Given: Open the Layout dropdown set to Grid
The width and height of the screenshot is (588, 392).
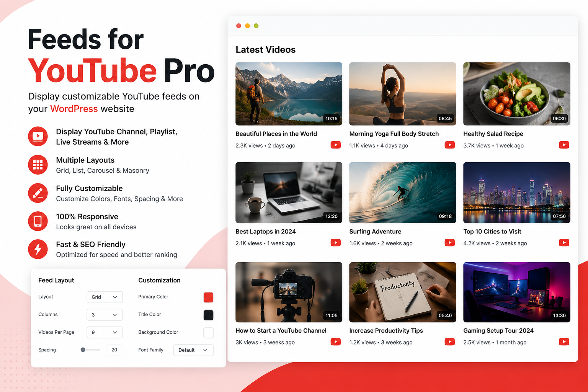Looking at the screenshot, I should coord(105,297).
